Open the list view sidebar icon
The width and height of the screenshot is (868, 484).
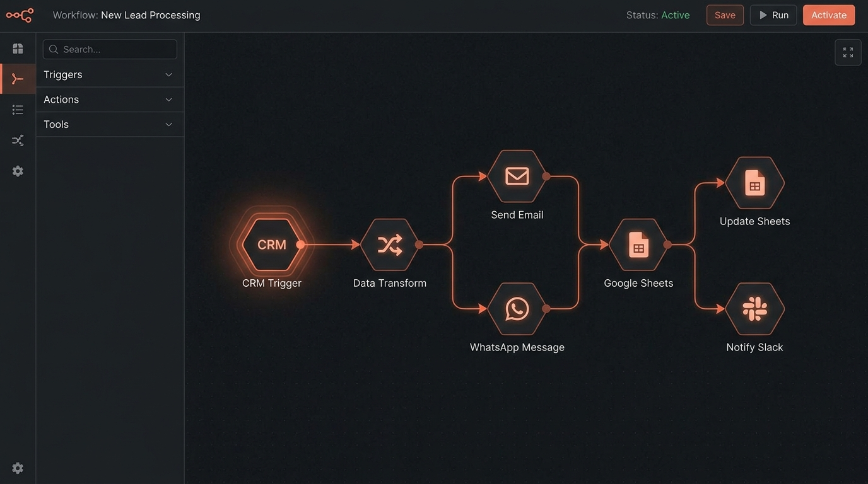coord(18,110)
